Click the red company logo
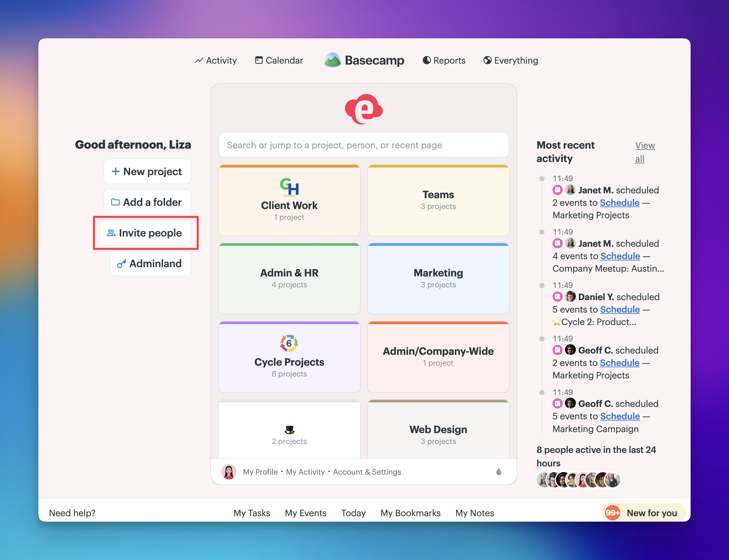 [x=364, y=109]
